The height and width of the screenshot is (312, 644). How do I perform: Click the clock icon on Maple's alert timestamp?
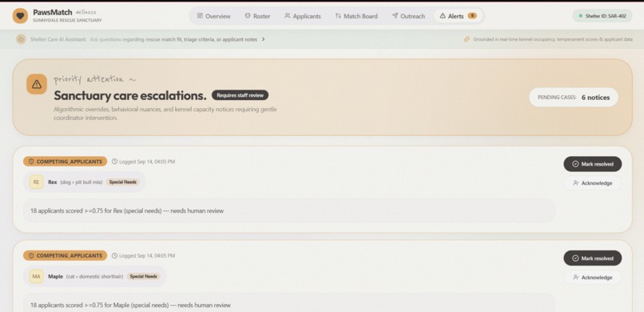(x=114, y=256)
